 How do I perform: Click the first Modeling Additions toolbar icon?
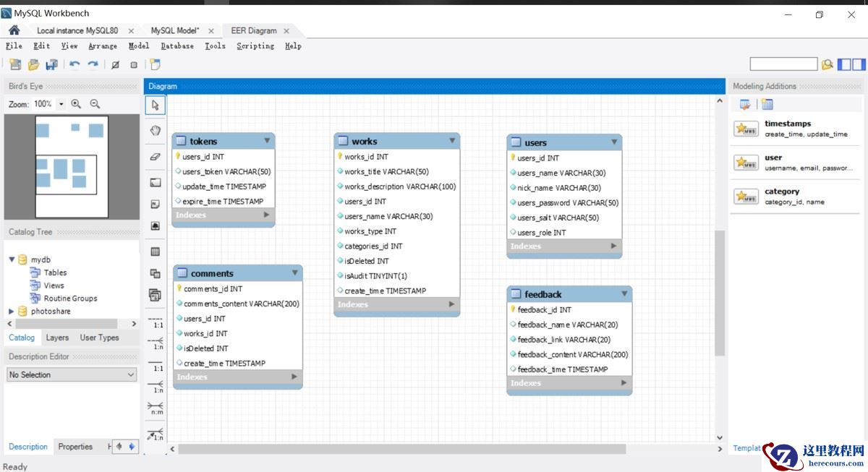pos(744,105)
